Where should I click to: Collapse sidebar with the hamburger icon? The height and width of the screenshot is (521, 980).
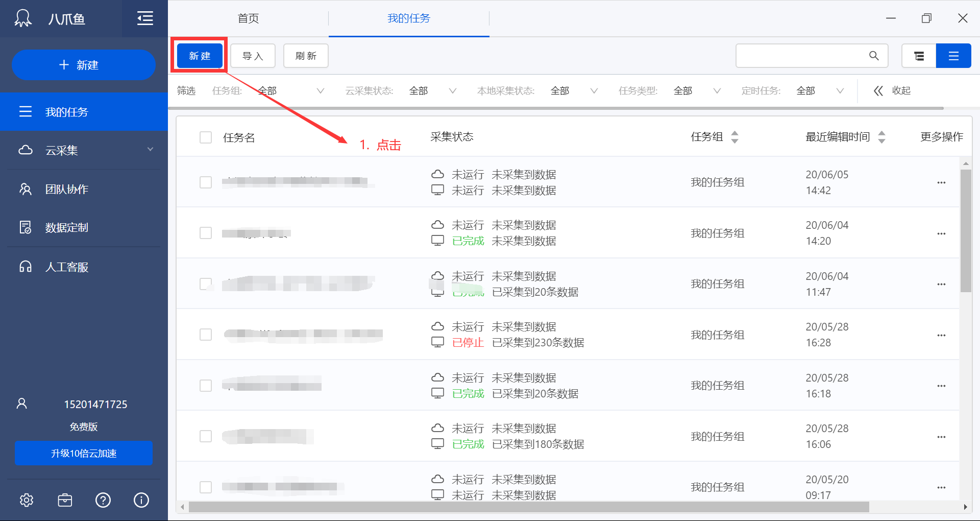[x=144, y=18]
